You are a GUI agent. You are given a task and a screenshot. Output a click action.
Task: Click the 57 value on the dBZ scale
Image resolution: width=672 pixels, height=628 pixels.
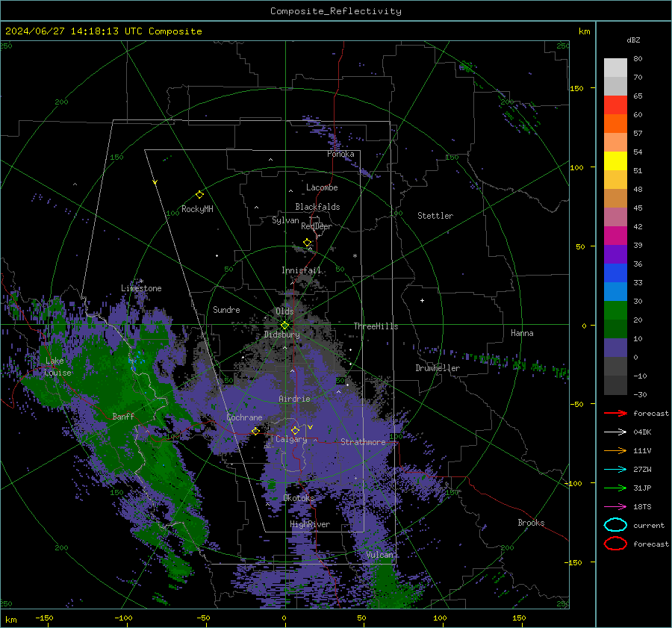click(638, 134)
